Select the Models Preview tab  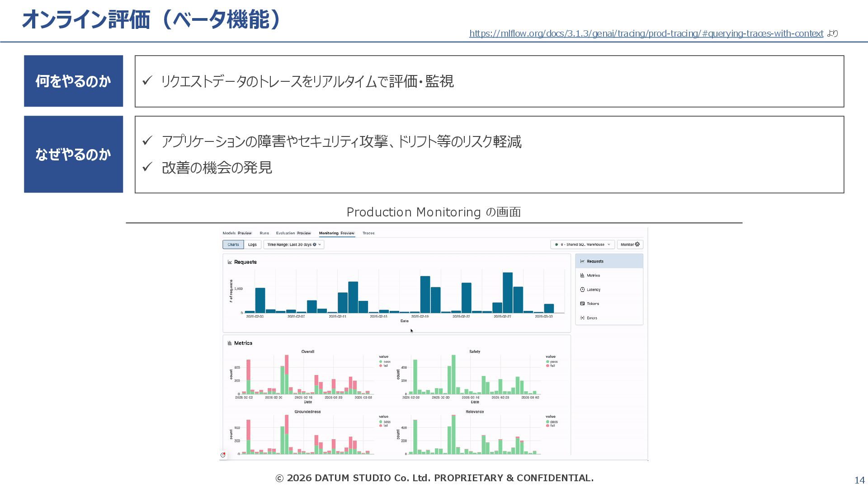237,233
